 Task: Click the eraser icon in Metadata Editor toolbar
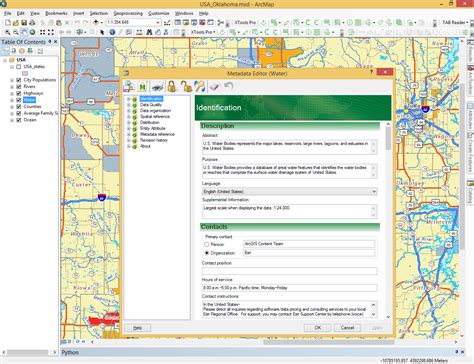pyautogui.click(x=214, y=87)
